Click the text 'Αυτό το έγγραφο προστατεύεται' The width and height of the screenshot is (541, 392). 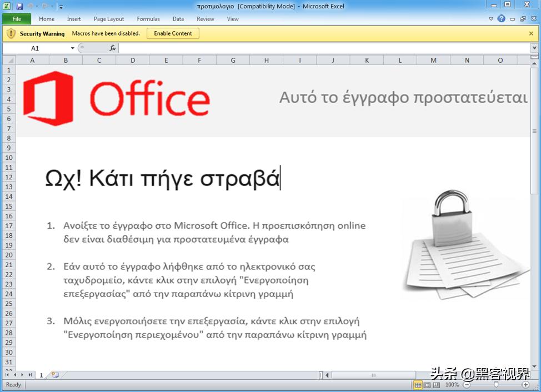point(403,98)
